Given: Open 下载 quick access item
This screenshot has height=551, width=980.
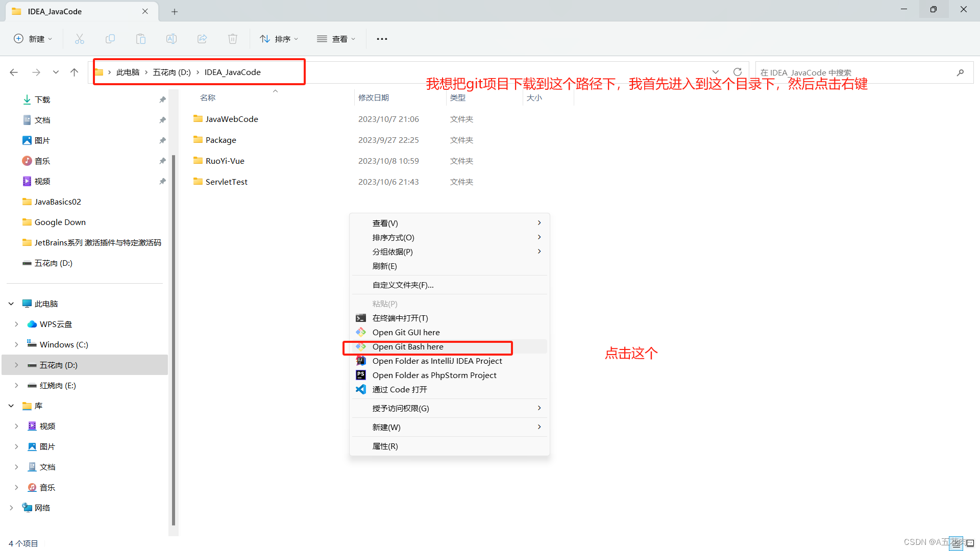Looking at the screenshot, I should (x=42, y=99).
